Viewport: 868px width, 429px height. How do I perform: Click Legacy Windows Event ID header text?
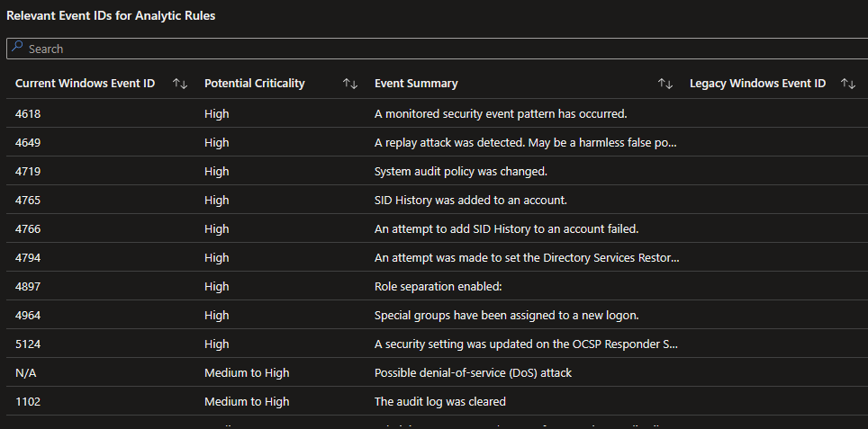pos(757,84)
